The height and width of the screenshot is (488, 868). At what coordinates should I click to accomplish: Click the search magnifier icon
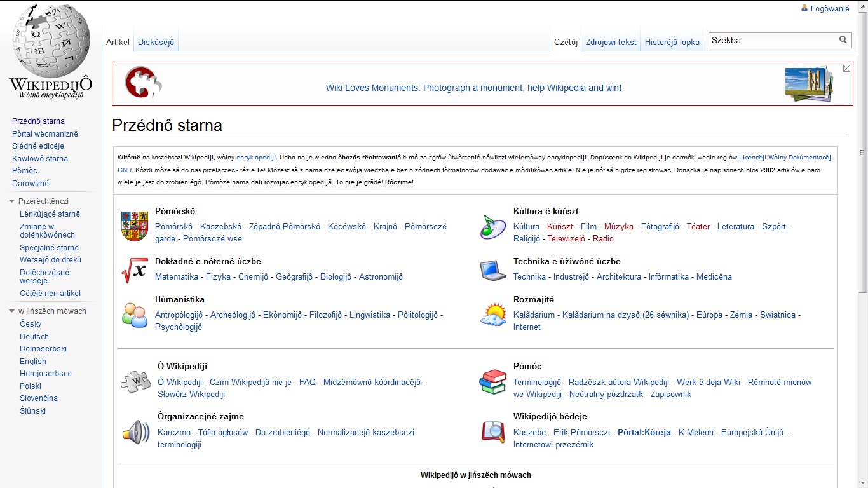843,40
